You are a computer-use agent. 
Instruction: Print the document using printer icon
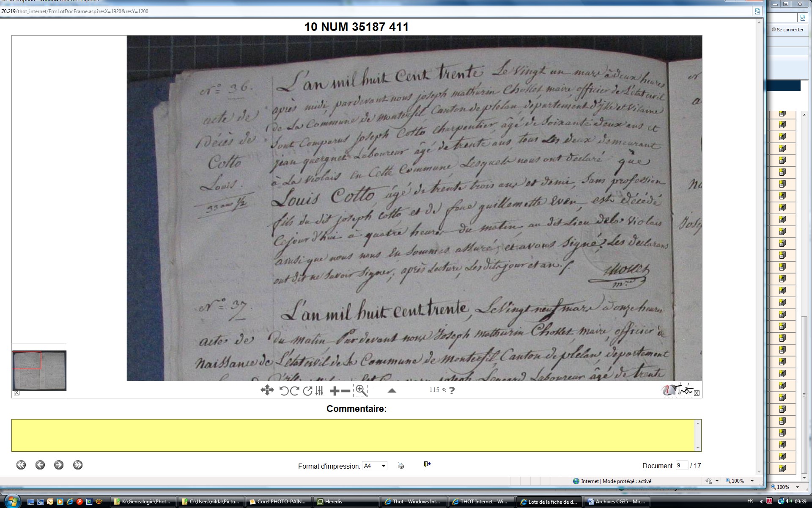(401, 466)
